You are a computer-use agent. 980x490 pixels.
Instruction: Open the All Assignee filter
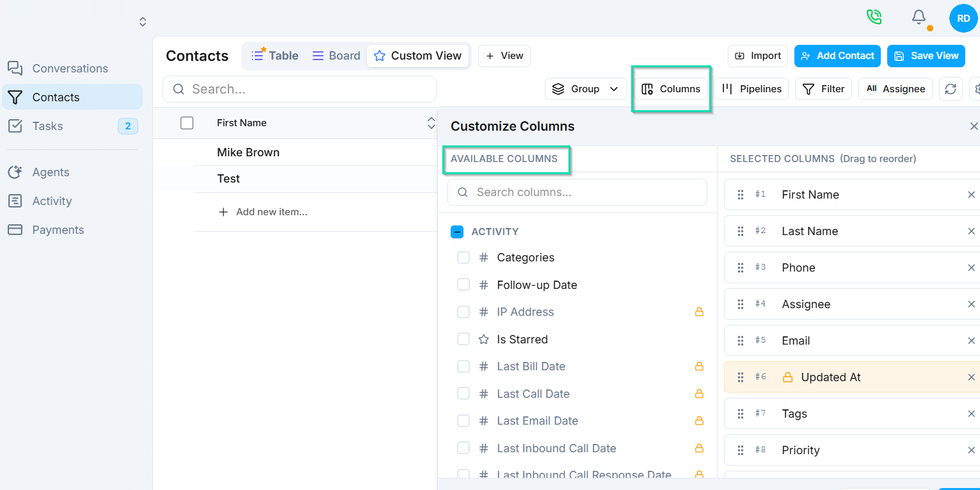coord(896,89)
